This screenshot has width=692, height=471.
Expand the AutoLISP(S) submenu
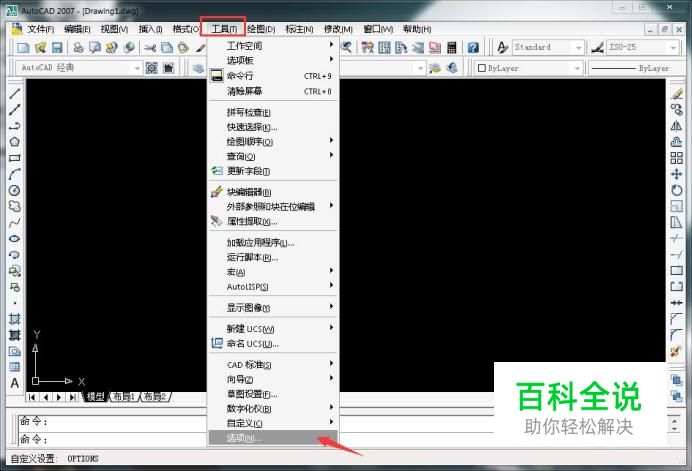coord(272,286)
